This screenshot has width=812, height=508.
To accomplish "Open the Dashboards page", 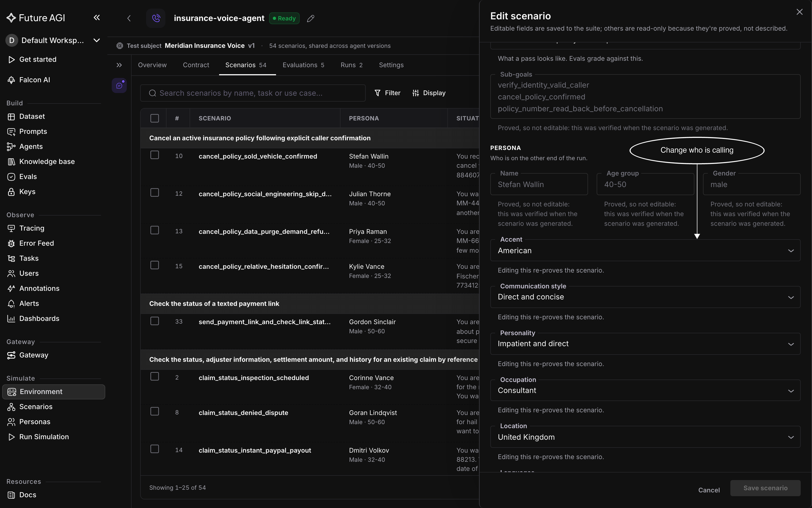I will 39,319.
